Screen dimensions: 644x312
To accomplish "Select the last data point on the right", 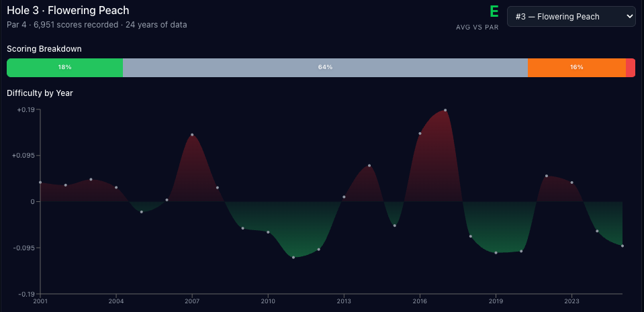I will tap(623, 246).
